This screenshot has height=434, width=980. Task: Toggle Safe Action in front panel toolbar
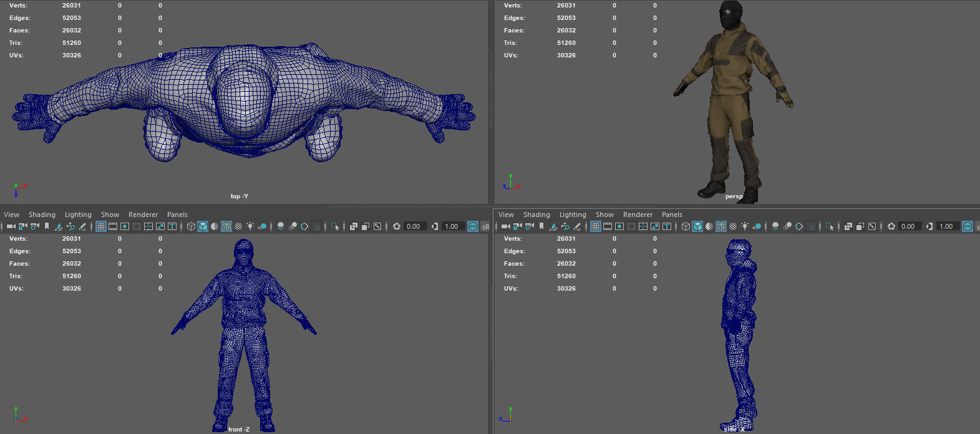[160, 226]
